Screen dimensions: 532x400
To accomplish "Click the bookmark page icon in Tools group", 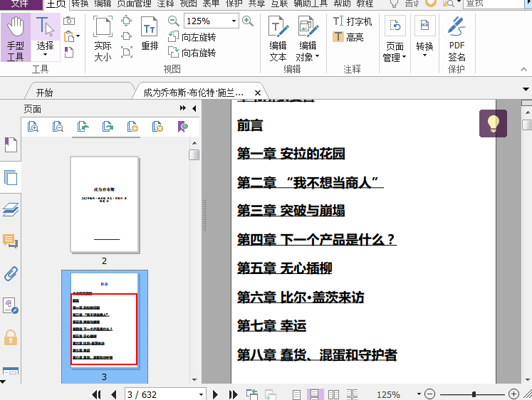I will (69, 52).
